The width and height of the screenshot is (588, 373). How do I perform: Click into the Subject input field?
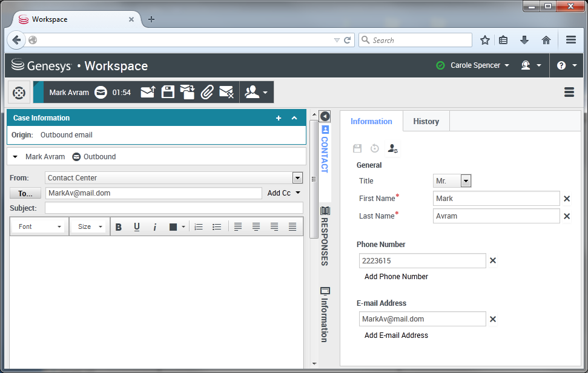[174, 208]
